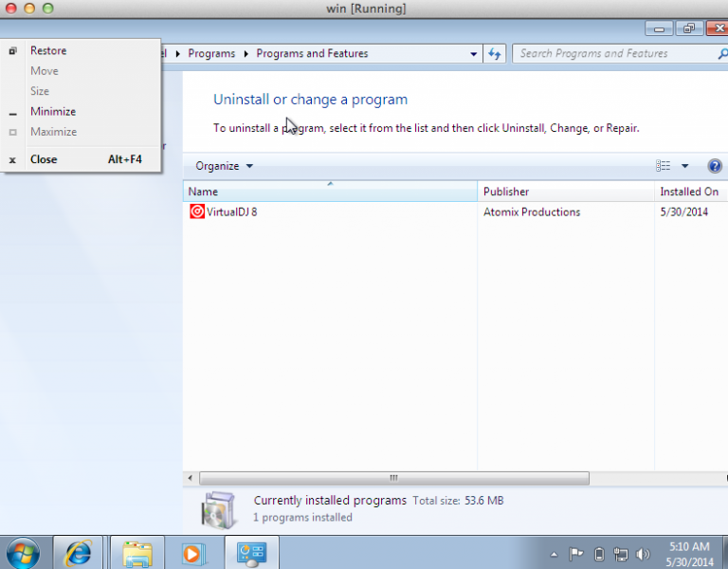
Task: Expand the arrow before Programs and Features
Action: pos(246,54)
